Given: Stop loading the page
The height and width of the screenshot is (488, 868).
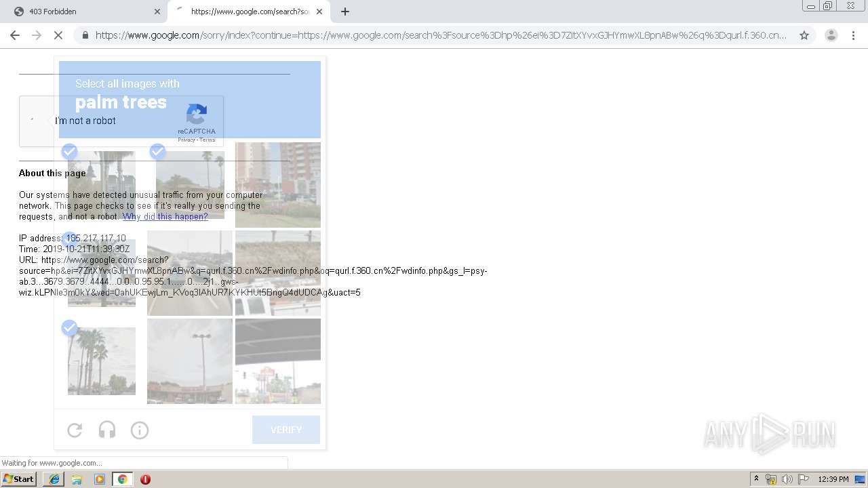Looking at the screenshot, I should point(58,35).
